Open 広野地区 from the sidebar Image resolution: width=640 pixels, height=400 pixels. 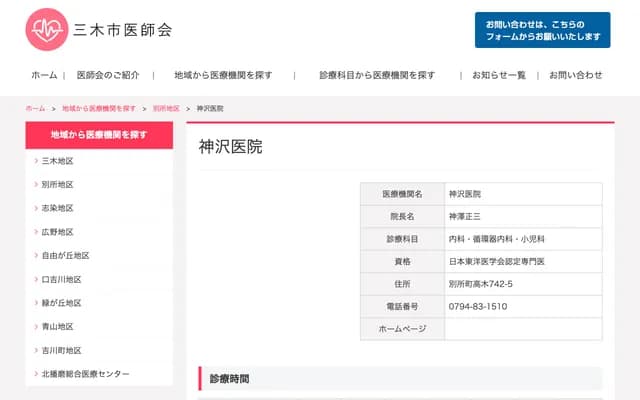coord(58,232)
